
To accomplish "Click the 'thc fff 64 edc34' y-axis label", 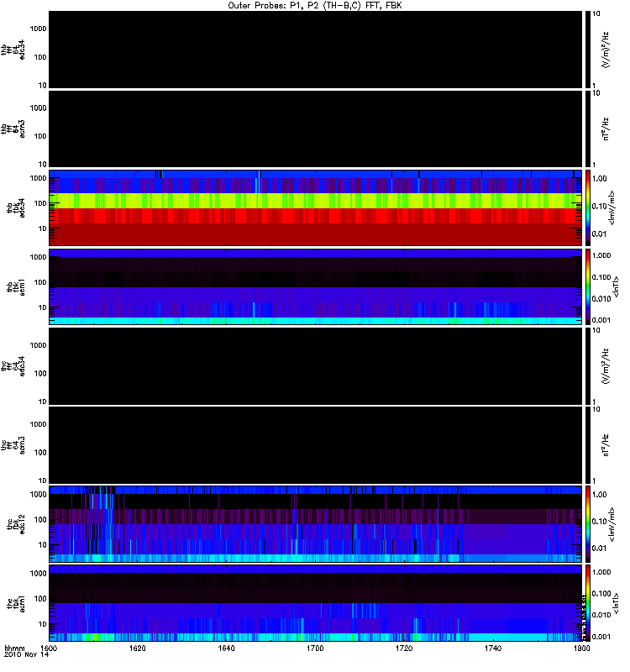I will [13, 366].
